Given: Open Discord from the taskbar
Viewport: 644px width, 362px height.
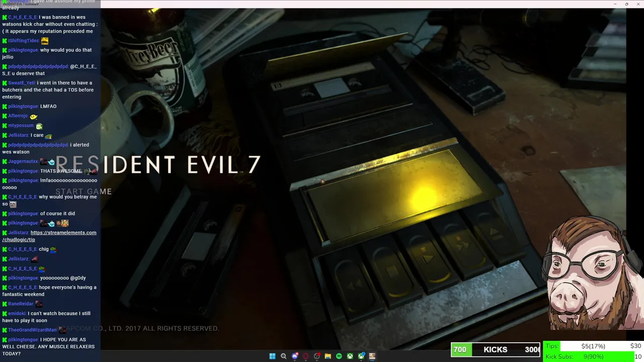Looking at the screenshot, I should pos(295,356).
